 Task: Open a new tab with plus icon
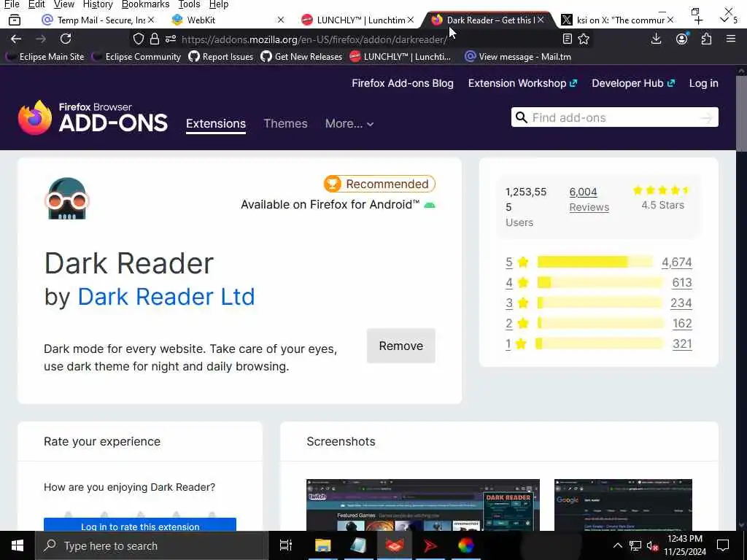(698, 20)
